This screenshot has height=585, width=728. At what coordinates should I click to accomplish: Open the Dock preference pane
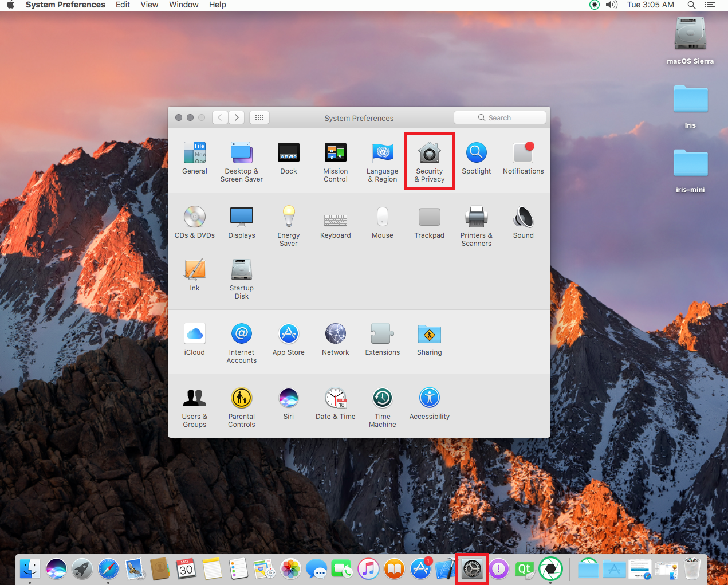(289, 158)
